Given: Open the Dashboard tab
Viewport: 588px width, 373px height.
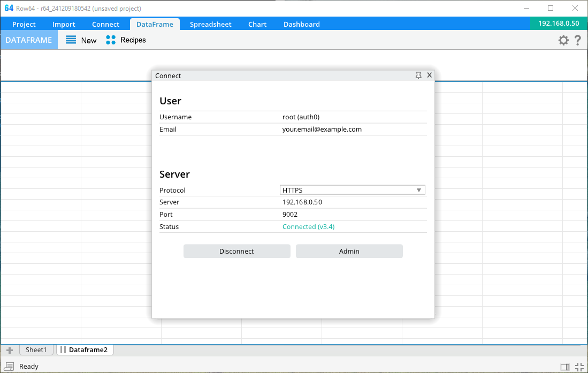Looking at the screenshot, I should click(x=301, y=24).
